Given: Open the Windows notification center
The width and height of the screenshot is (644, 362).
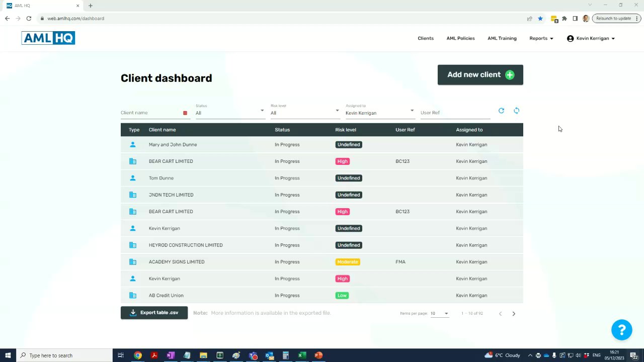Looking at the screenshot, I should click(634, 355).
